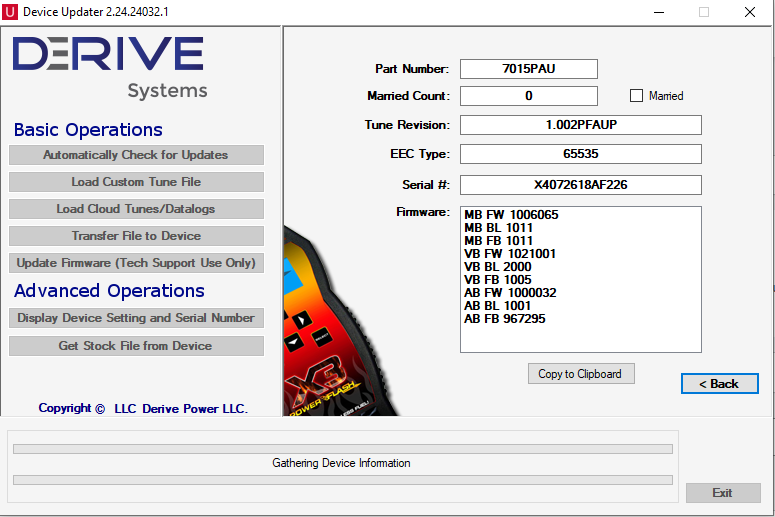Click the Device Updater app icon in title bar
Viewport: 775px width, 517px height.
point(9,12)
